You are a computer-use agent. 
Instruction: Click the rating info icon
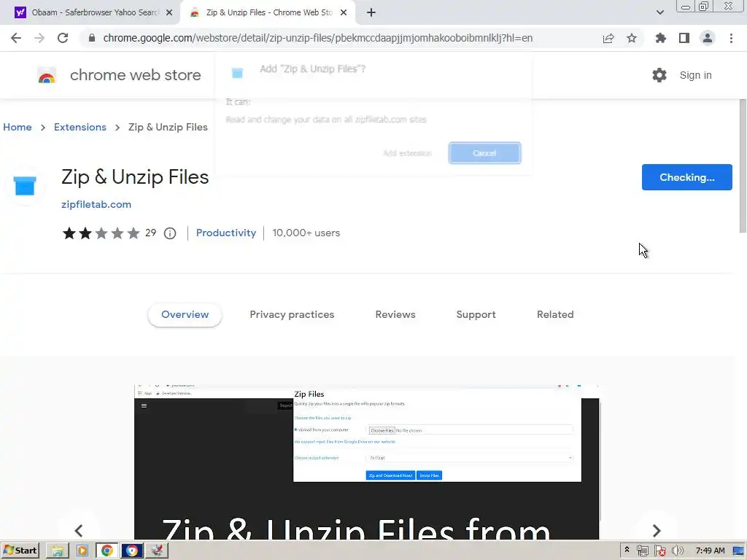point(169,233)
